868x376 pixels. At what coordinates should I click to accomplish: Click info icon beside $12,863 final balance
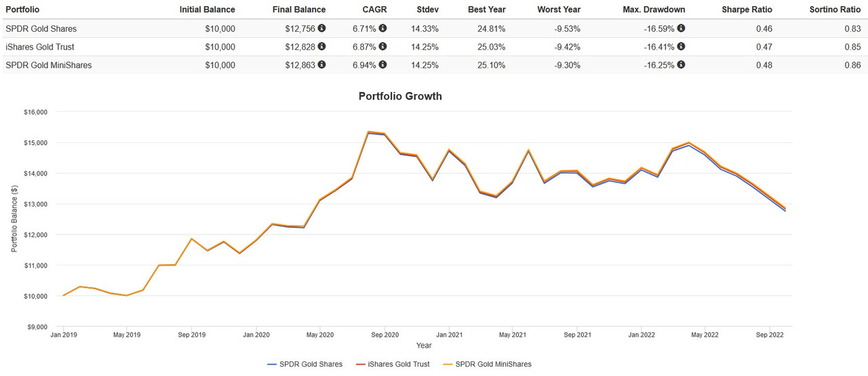pyautogui.click(x=321, y=65)
